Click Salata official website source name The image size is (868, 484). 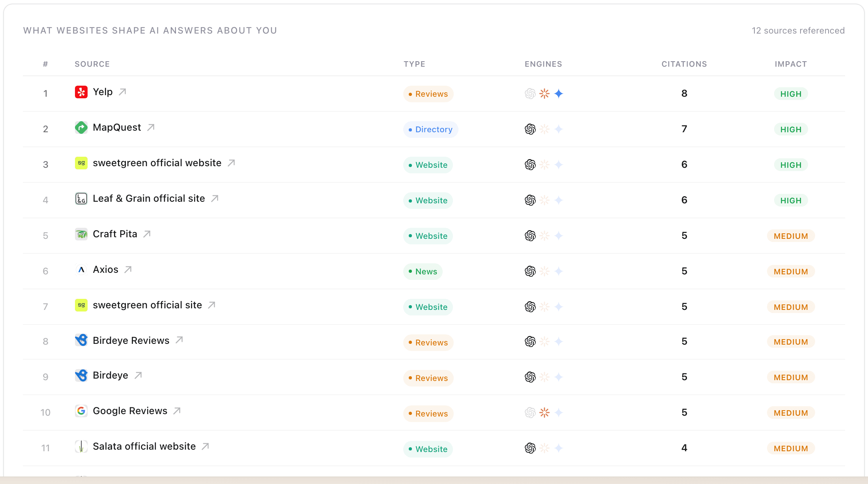[x=144, y=446]
